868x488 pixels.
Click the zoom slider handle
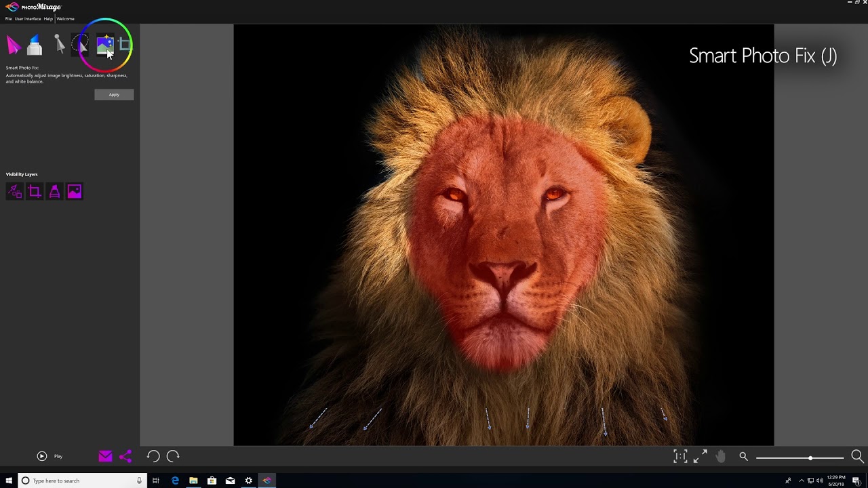810,458
